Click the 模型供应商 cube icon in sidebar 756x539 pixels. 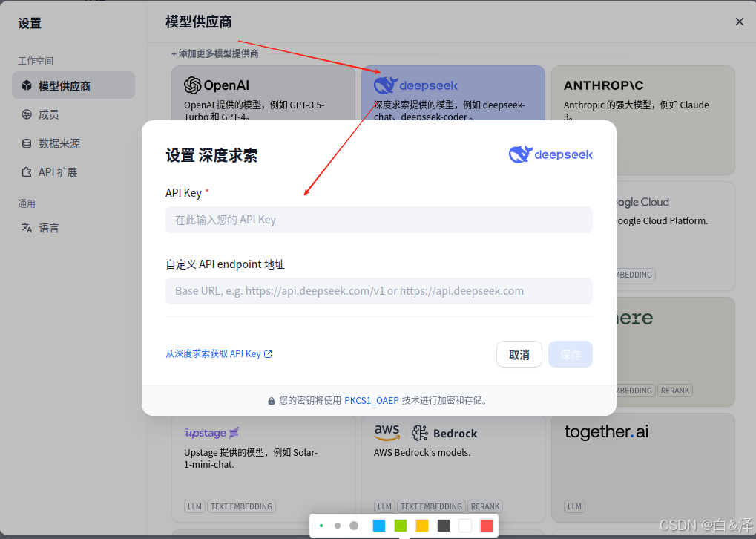click(x=27, y=86)
